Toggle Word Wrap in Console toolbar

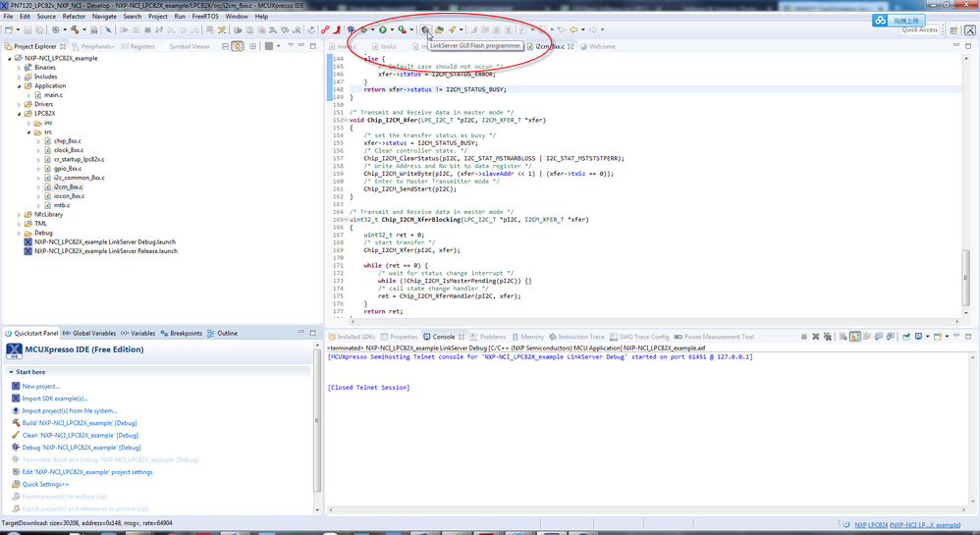click(x=867, y=337)
